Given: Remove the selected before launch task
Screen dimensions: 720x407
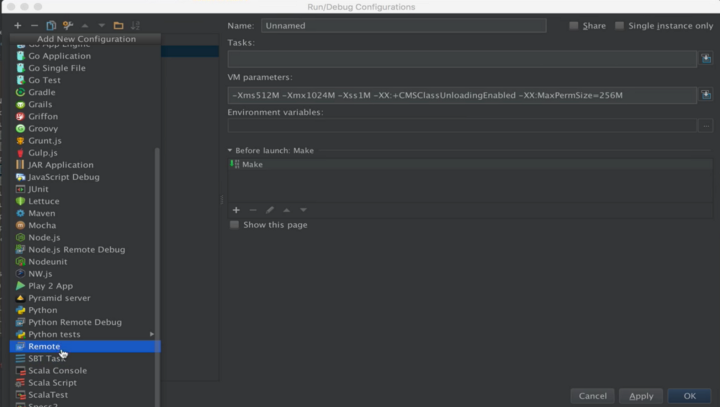Looking at the screenshot, I should 253,210.
